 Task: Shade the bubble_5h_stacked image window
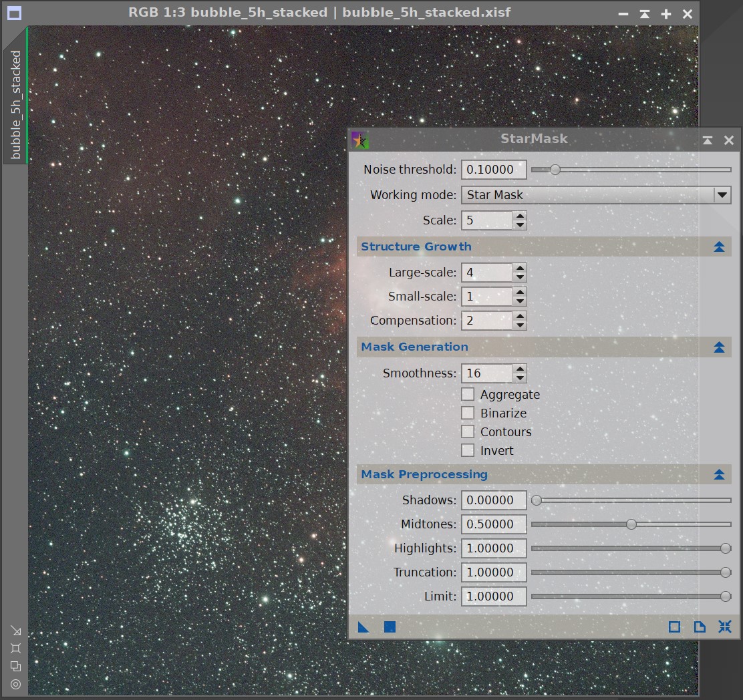point(644,14)
